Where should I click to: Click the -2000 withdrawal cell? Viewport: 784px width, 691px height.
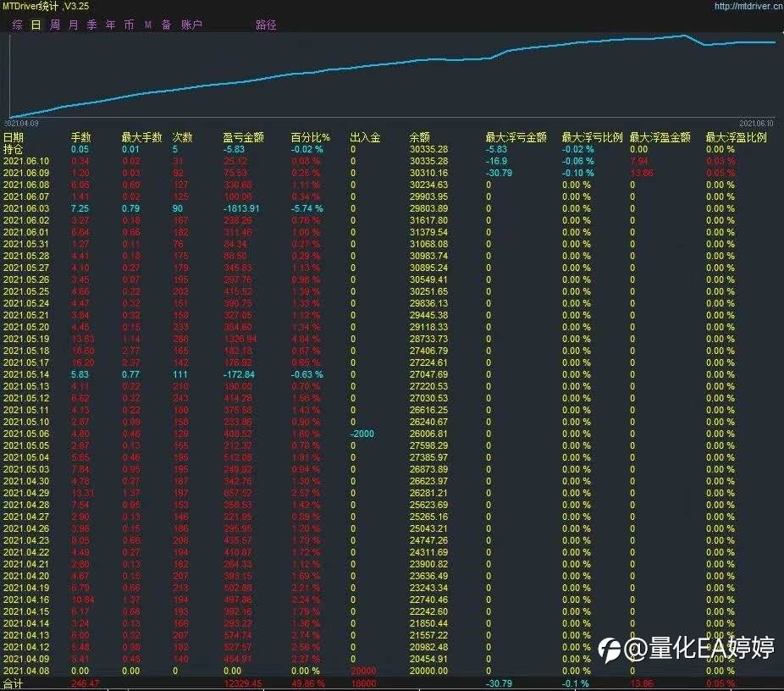(x=362, y=434)
